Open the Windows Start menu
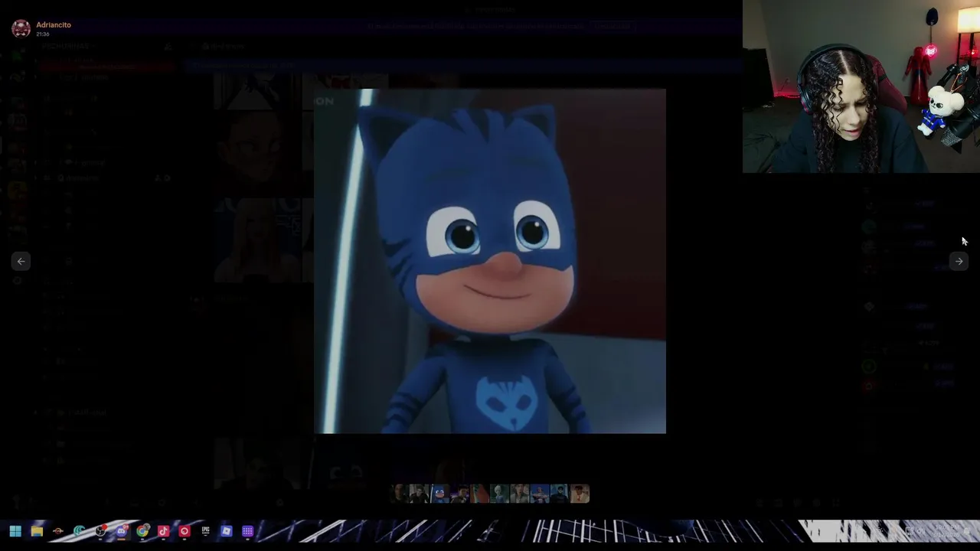980x551 pixels. pyautogui.click(x=15, y=531)
